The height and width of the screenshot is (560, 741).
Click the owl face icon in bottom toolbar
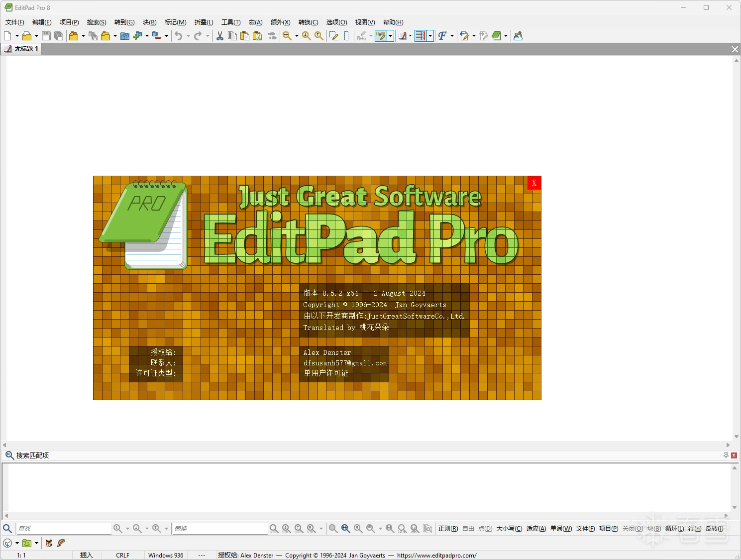49,543
